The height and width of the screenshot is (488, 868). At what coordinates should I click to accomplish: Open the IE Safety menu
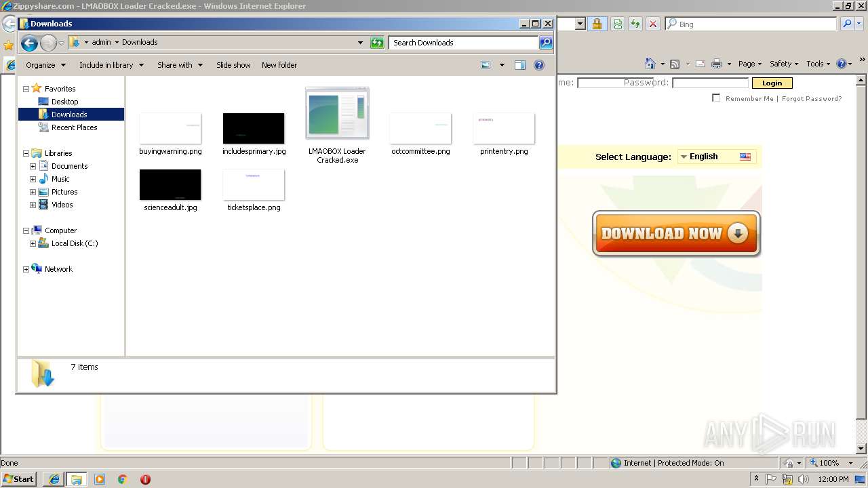click(783, 64)
